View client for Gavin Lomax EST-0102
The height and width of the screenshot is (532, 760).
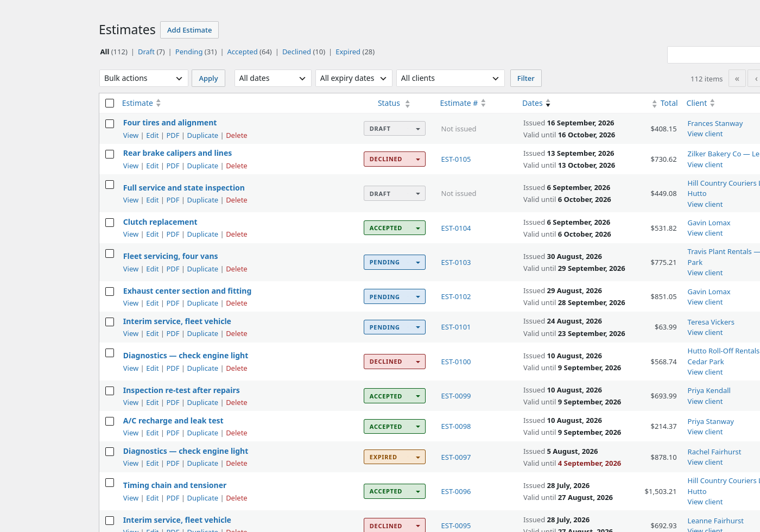point(705,302)
